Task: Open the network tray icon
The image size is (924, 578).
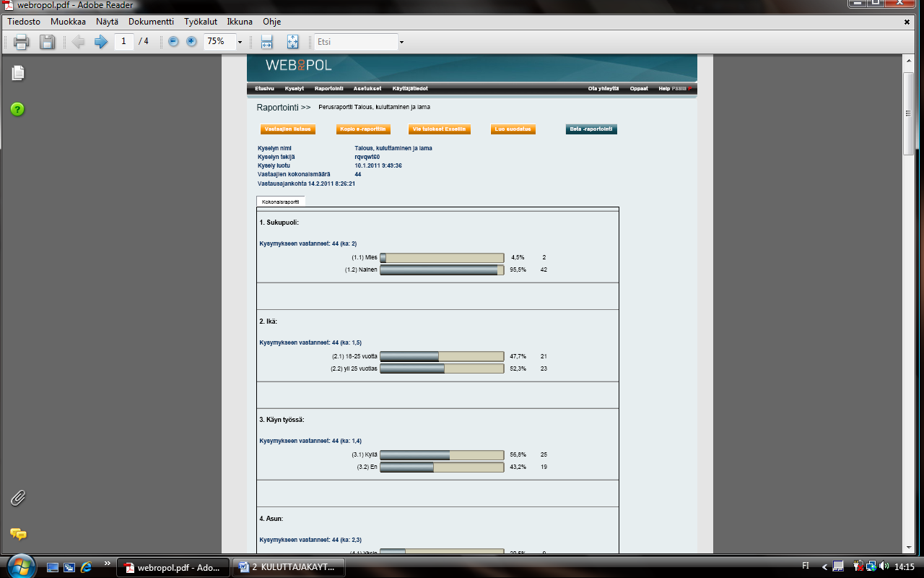Action: [871, 566]
